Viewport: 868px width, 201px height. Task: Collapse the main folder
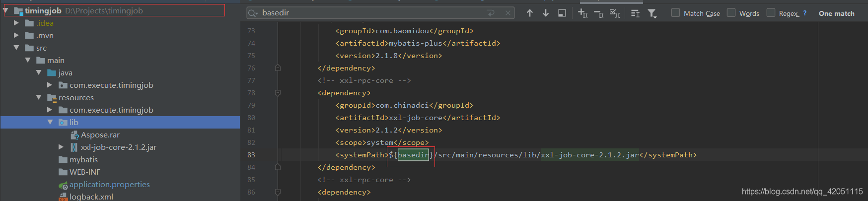[x=28, y=60]
